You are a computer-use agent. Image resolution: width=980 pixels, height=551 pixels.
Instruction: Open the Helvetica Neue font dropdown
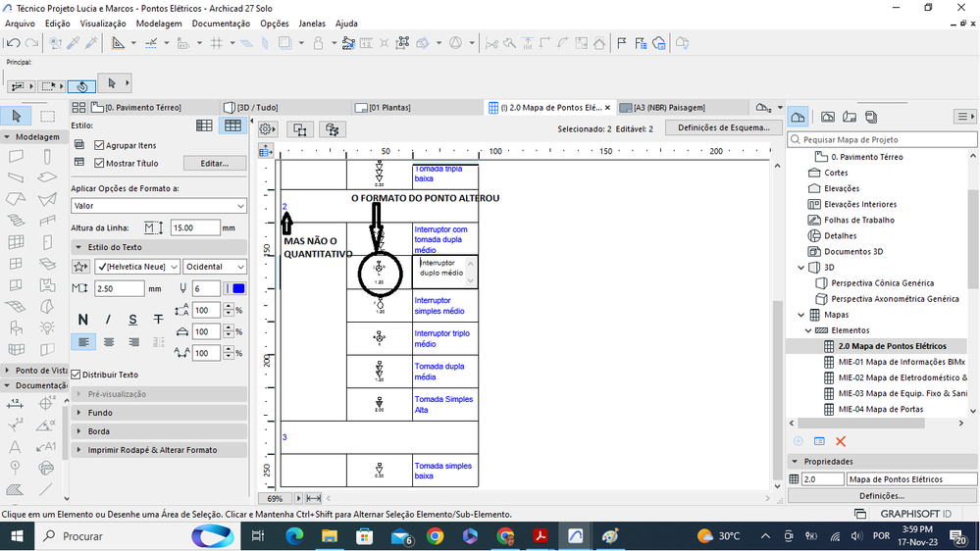(137, 267)
